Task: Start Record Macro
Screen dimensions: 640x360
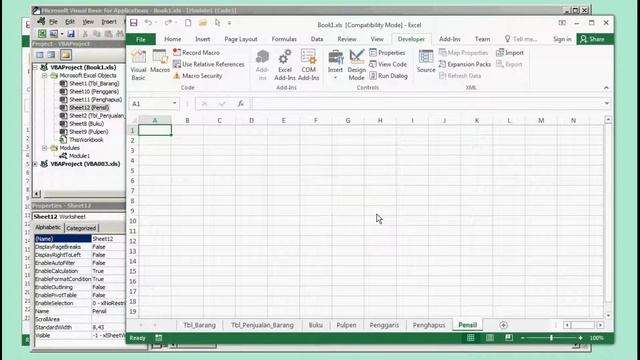Action: pyautogui.click(x=196, y=53)
